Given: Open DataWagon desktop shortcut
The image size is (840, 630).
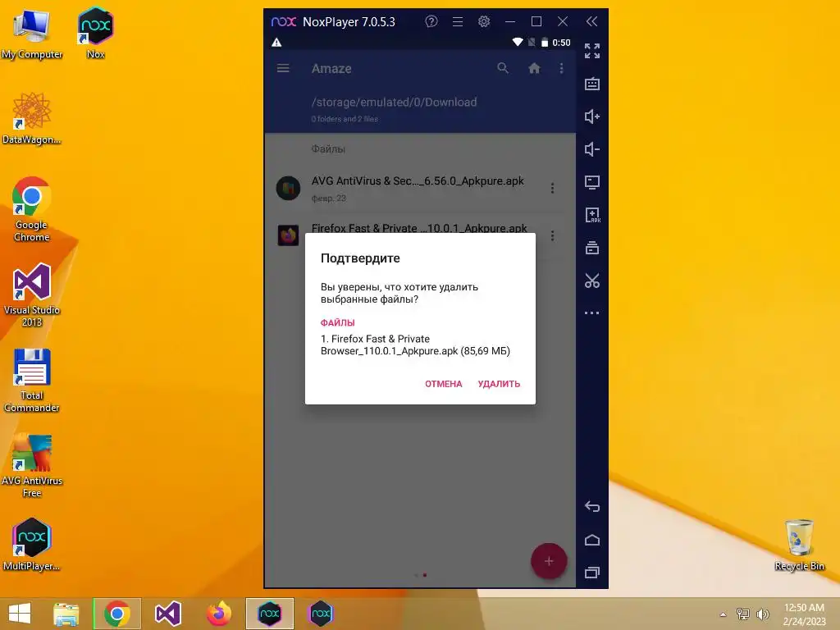Looking at the screenshot, I should (x=32, y=118).
